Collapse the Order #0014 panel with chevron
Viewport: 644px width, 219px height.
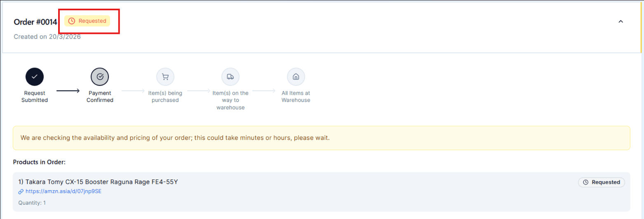(620, 21)
